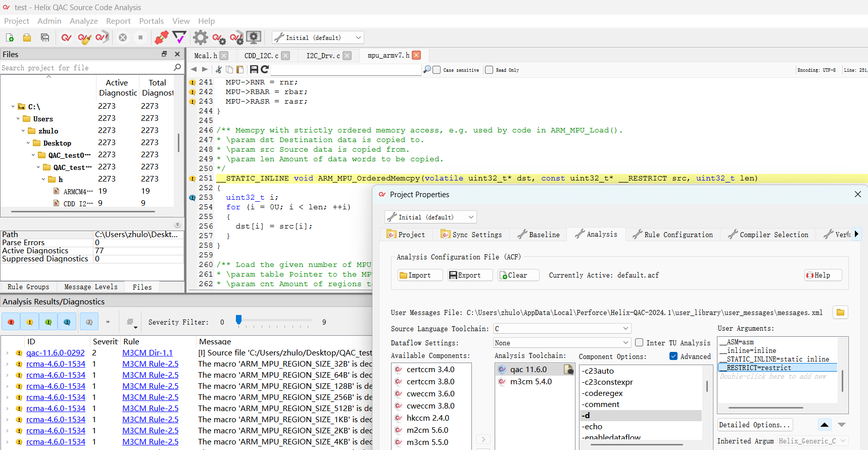Open the Inherited Arguments Helix_Generic_C dropdown
The width and height of the screenshot is (868, 450).
coord(812,441)
